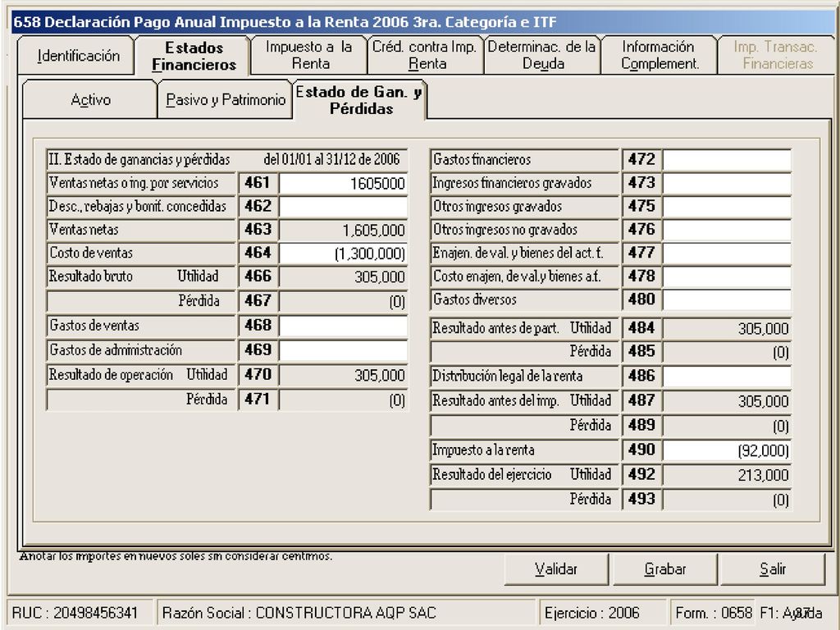The image size is (840, 630).
Task: Edit field 464 Costo de ventas
Action: pyautogui.click(x=344, y=253)
